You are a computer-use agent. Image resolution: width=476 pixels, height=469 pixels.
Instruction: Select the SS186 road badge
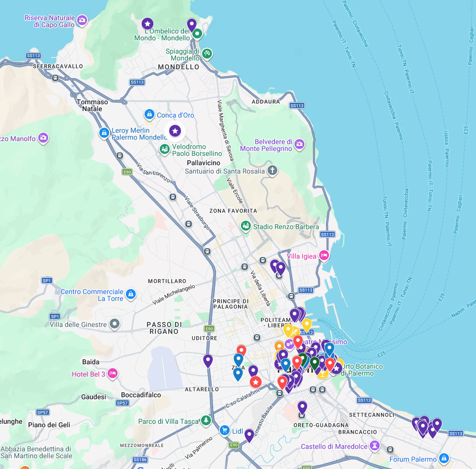click(140, 460)
